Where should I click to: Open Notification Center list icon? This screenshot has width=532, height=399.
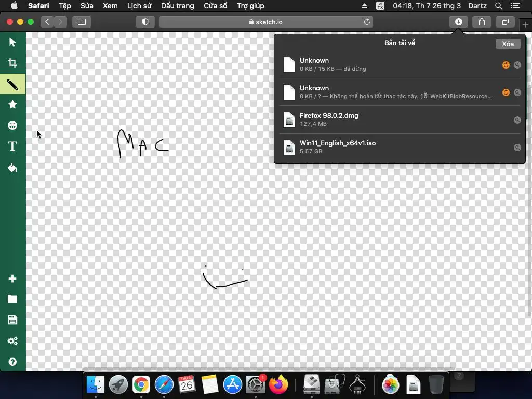click(515, 6)
